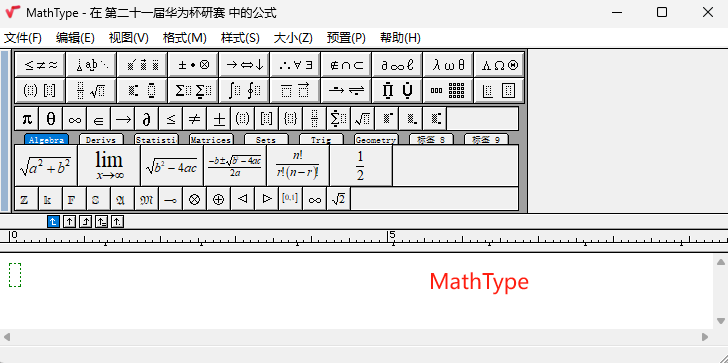Open the integral templates palette
Image resolution: width=728 pixels, height=363 pixels.
click(x=244, y=91)
